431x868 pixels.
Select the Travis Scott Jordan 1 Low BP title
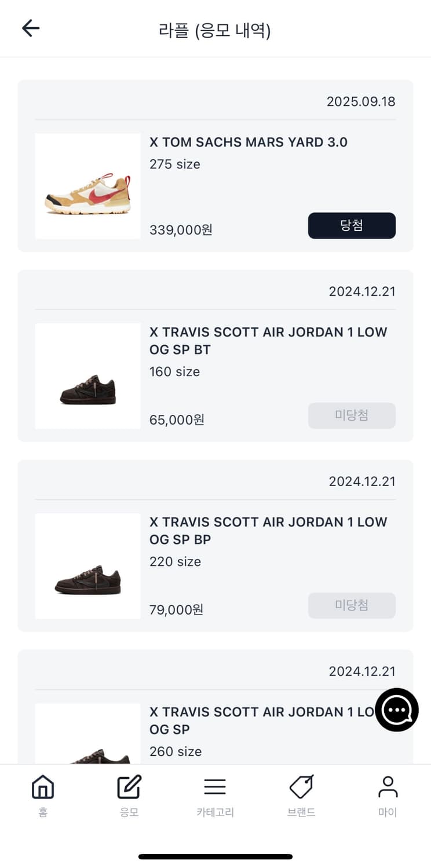268,531
